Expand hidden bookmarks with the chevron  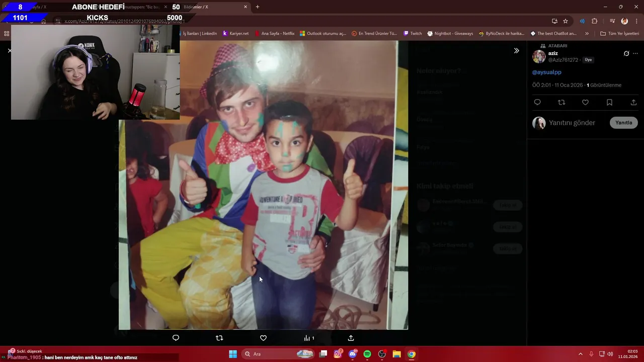pos(587,34)
